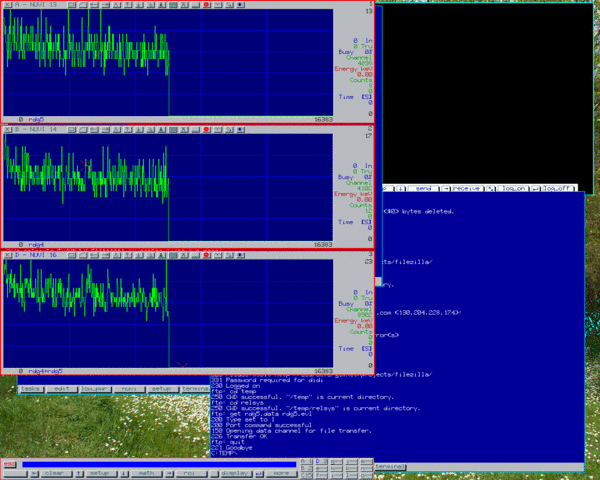
Task: Click the blue-dot icon ending window D toolbar
Action: tap(240, 255)
